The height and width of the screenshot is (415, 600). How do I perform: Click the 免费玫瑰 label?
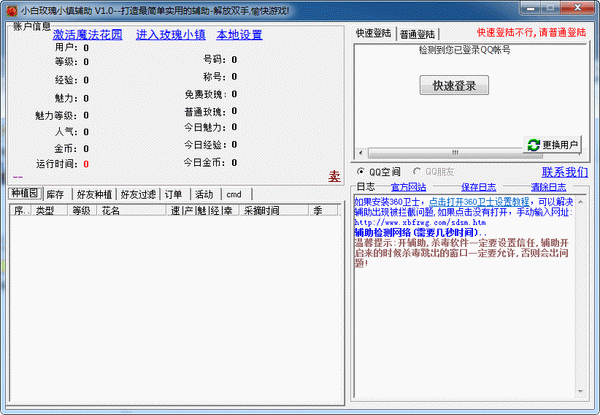205,94
